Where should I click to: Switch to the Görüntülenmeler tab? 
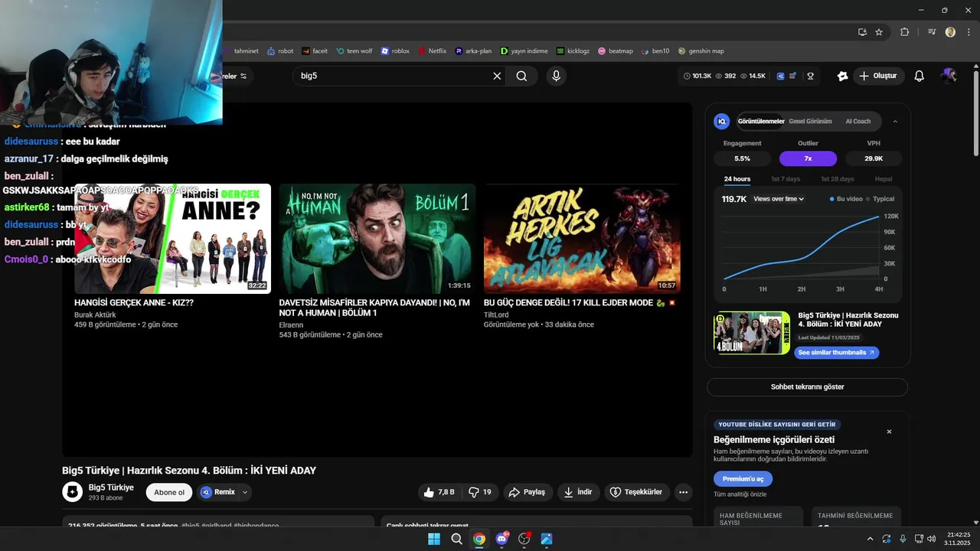click(x=761, y=121)
